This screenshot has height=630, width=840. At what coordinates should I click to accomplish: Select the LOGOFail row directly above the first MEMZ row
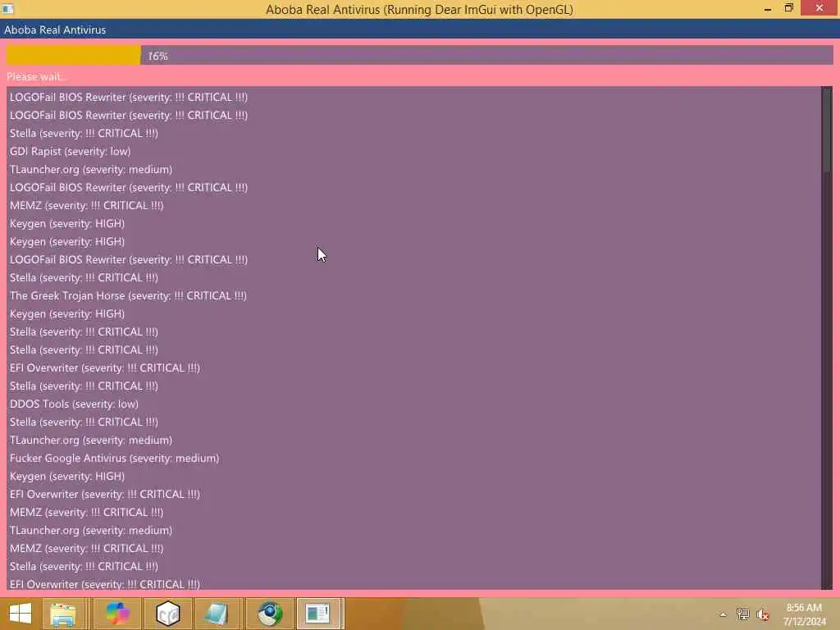[129, 187]
